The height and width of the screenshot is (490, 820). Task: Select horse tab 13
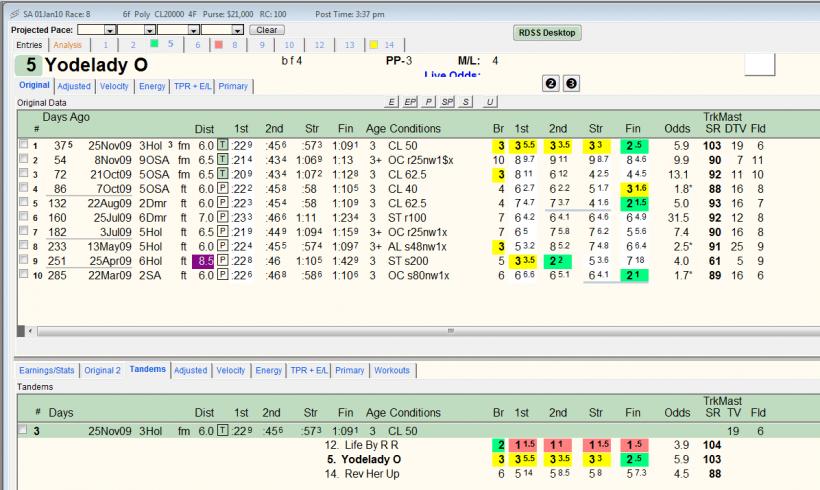tap(350, 45)
